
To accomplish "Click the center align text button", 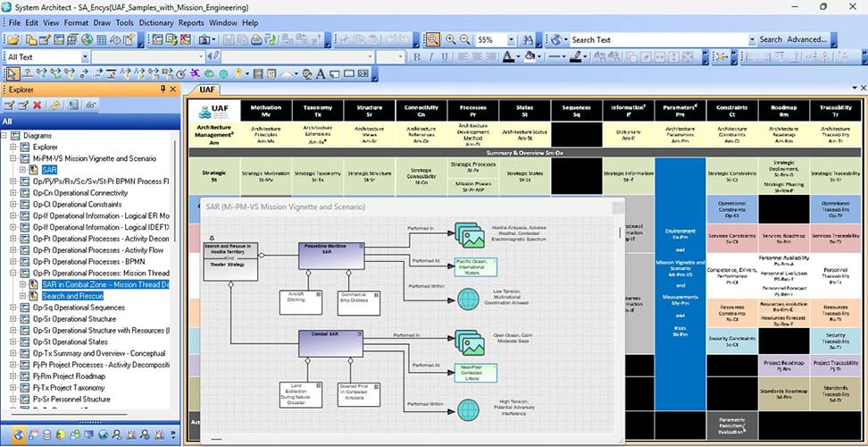I will 477,57.
